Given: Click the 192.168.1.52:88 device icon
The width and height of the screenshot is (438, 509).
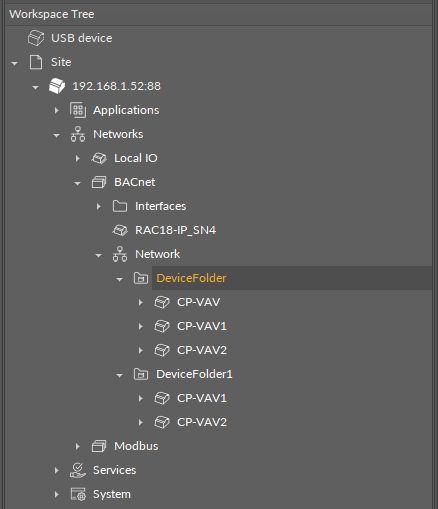Looking at the screenshot, I should click(57, 86).
